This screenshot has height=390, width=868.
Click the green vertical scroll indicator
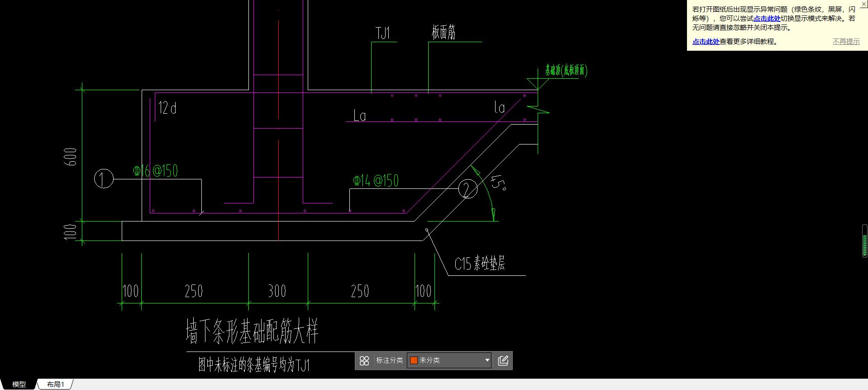click(865, 241)
